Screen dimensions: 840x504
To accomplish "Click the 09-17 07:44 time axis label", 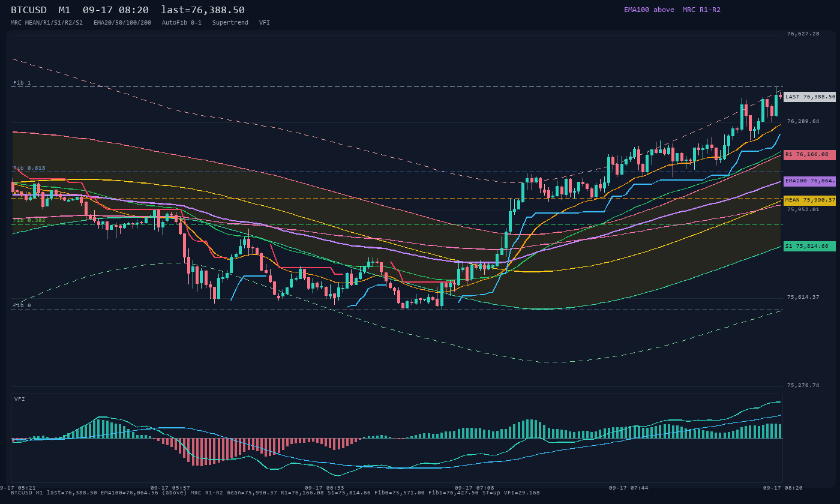I will pyautogui.click(x=629, y=488).
